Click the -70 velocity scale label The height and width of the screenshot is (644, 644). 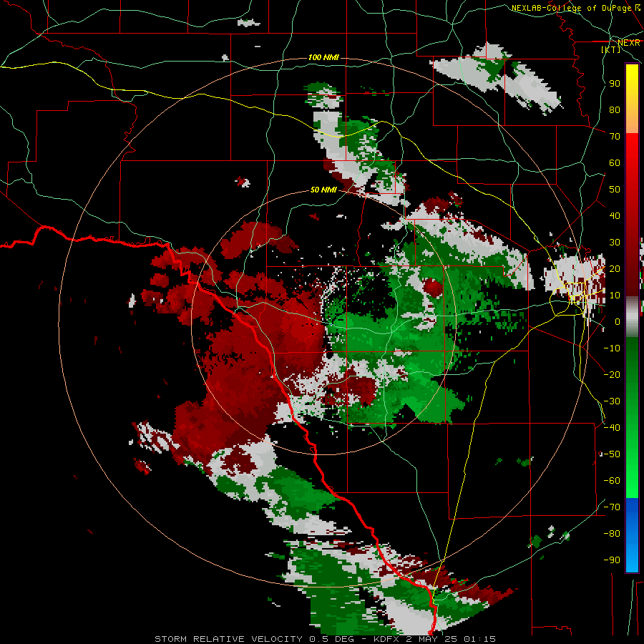[612, 507]
